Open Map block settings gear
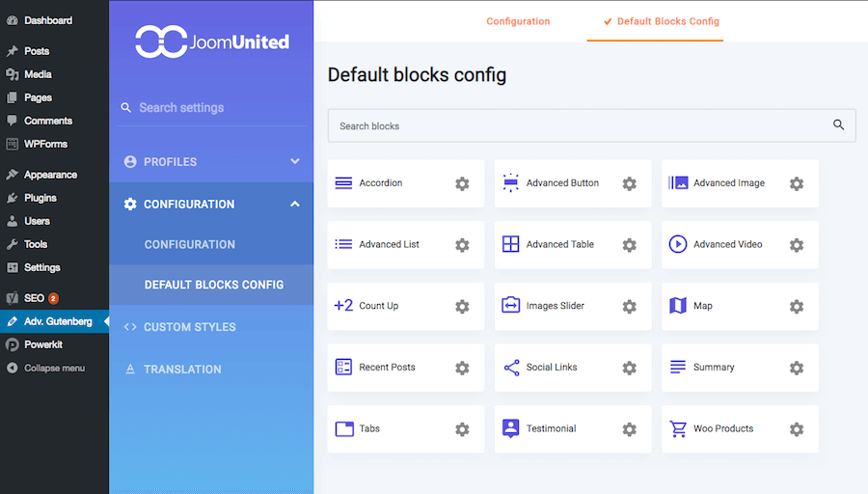This screenshot has height=494, width=868. click(x=797, y=306)
